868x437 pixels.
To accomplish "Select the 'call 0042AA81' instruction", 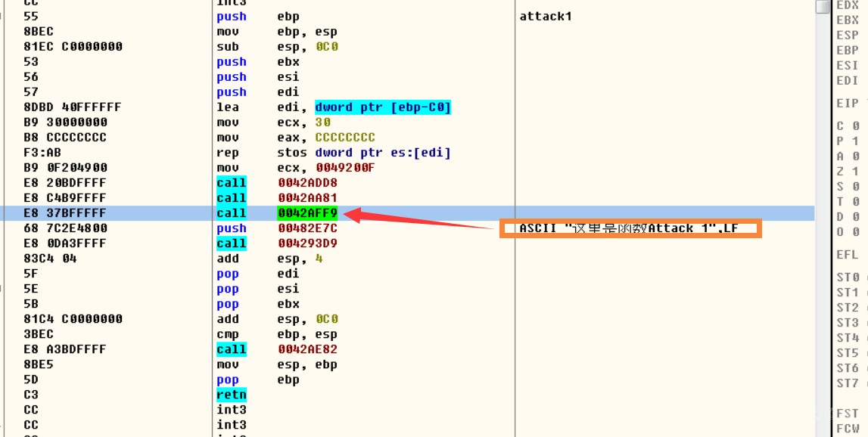I will point(277,198).
